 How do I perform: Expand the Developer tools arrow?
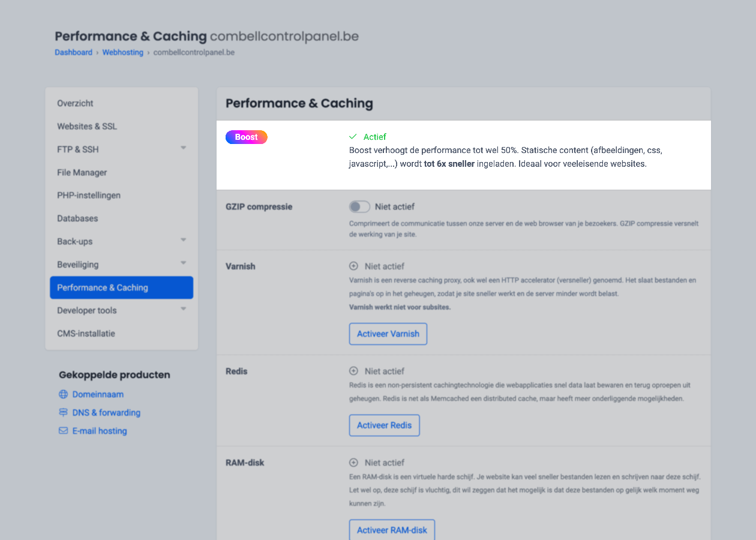tap(184, 309)
